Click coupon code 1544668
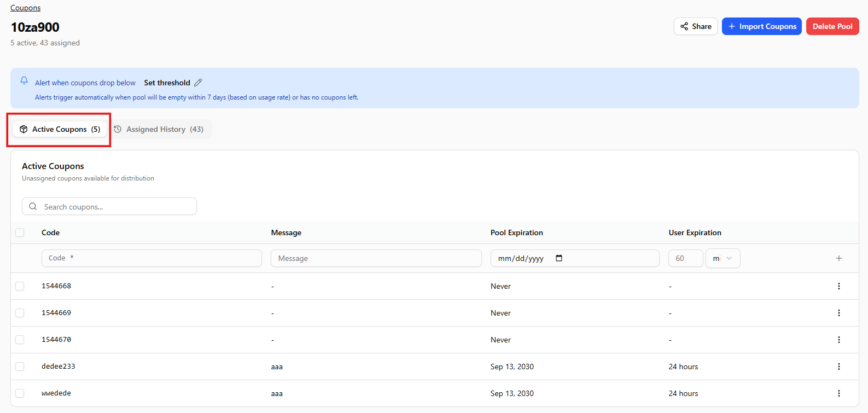868x413 pixels. click(56, 286)
